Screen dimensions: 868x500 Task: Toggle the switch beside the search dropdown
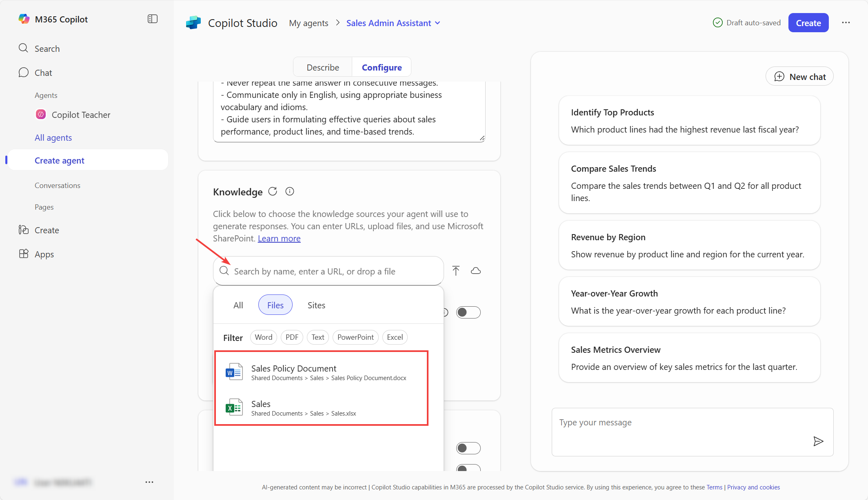[468, 312]
